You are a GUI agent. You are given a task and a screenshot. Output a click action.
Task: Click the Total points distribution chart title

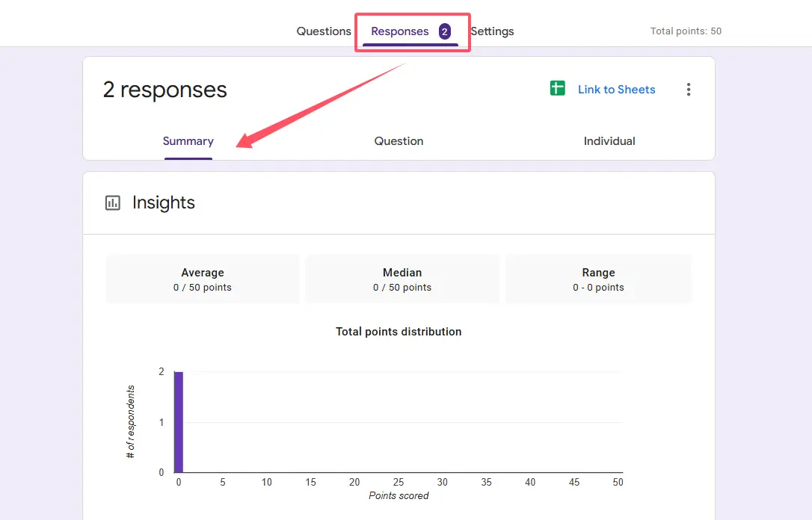(399, 332)
